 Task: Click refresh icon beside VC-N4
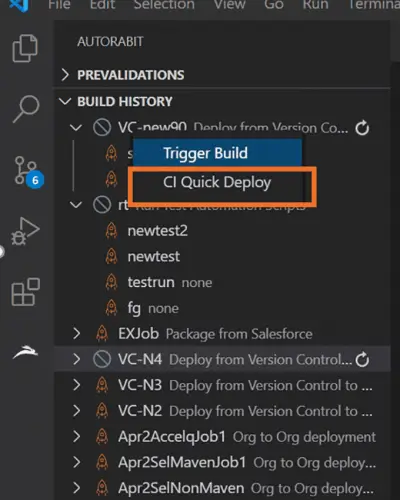tap(362, 359)
